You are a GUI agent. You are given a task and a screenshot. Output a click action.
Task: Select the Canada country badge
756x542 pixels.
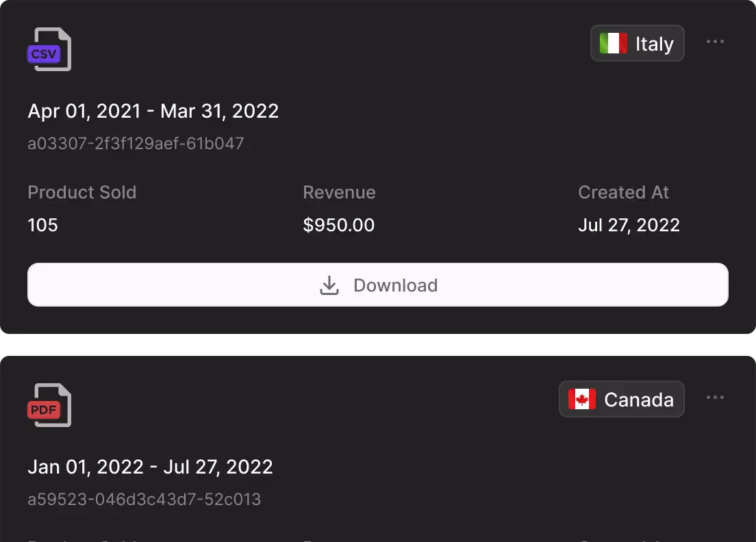(x=622, y=399)
